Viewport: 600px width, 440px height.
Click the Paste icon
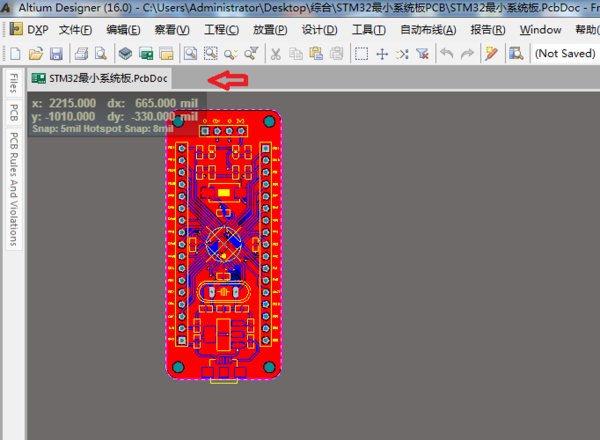316,54
